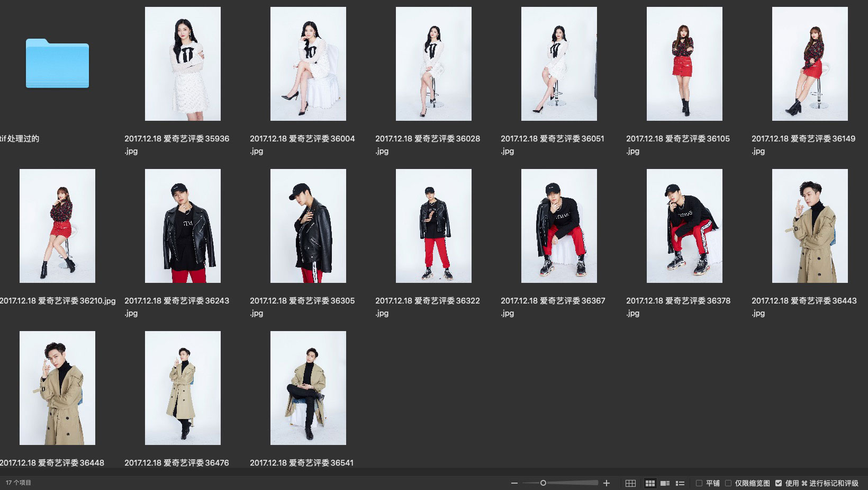Select thumbnail 爱奇艺评委 36243.jpg

point(183,226)
